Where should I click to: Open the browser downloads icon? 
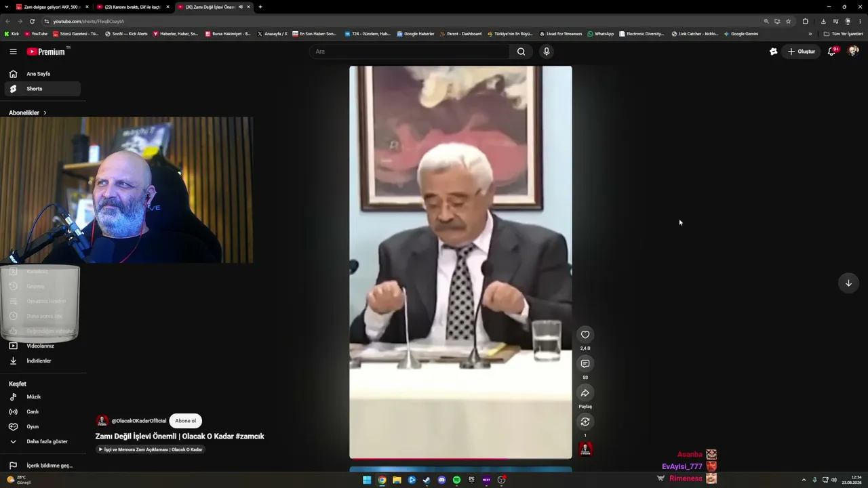[823, 21]
